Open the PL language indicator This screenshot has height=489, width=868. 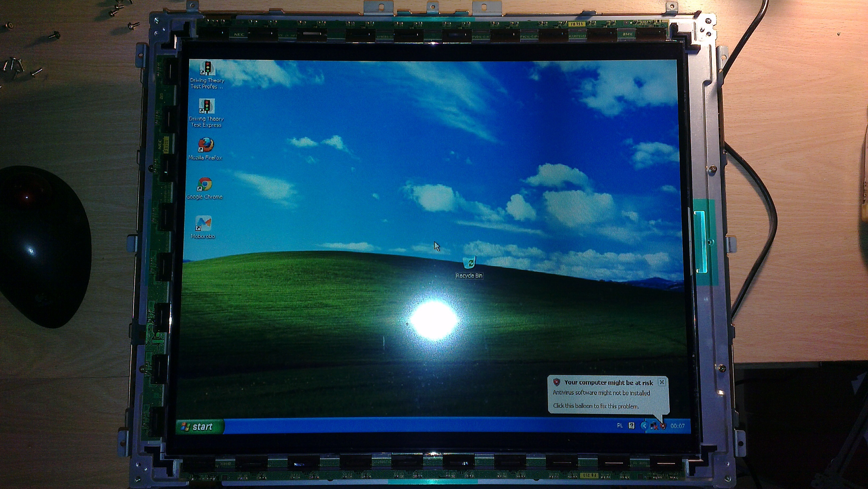(620, 426)
